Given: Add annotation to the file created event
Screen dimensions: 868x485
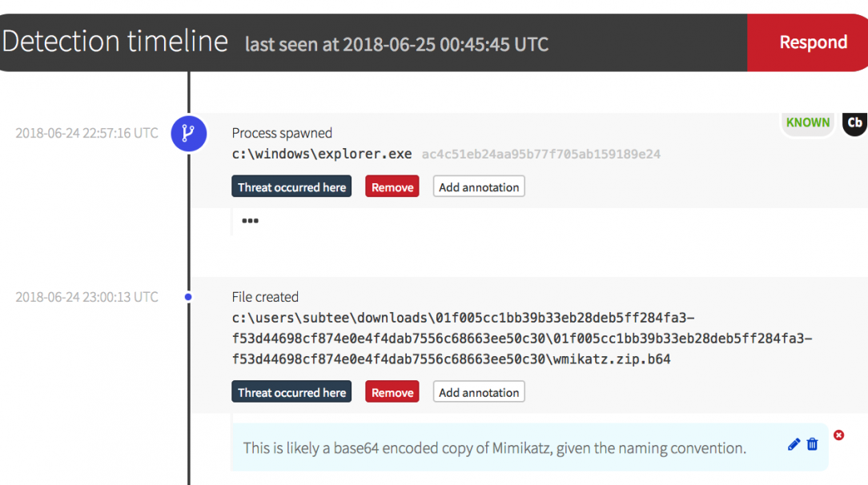Looking at the screenshot, I should pyautogui.click(x=479, y=392).
